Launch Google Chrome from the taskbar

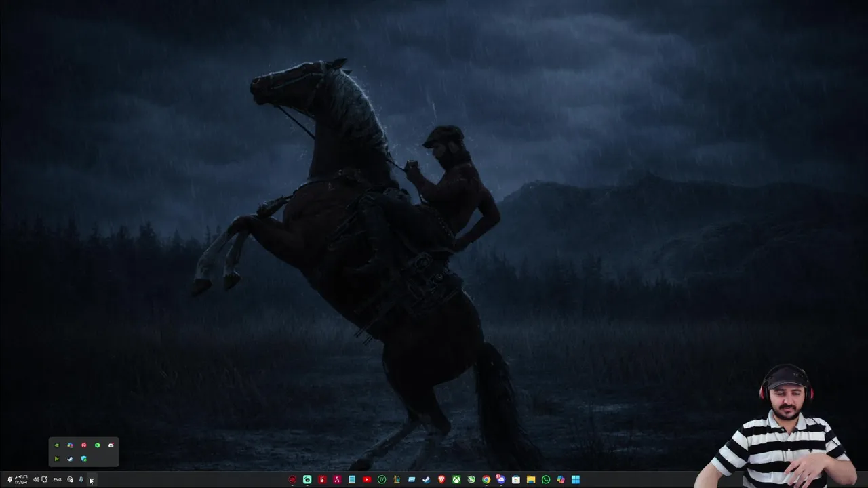(486, 479)
